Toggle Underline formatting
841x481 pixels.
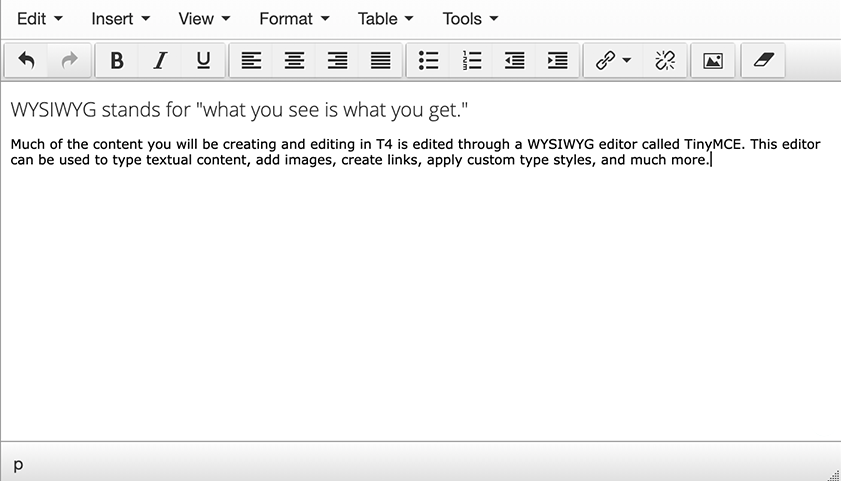pos(203,61)
